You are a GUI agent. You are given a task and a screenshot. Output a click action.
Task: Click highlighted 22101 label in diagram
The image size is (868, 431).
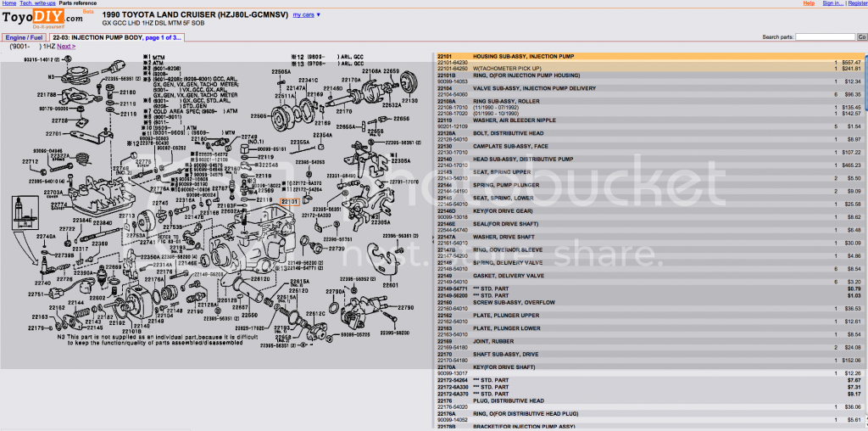click(x=290, y=201)
